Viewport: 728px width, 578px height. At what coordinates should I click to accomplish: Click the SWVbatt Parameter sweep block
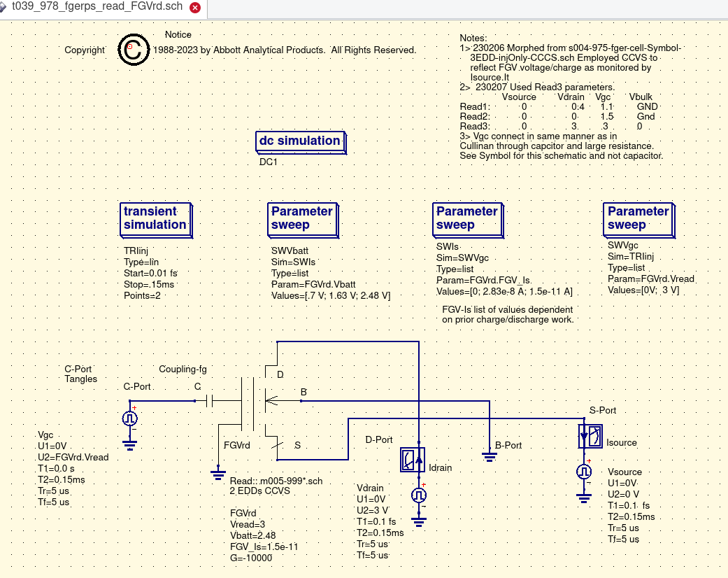[302, 218]
